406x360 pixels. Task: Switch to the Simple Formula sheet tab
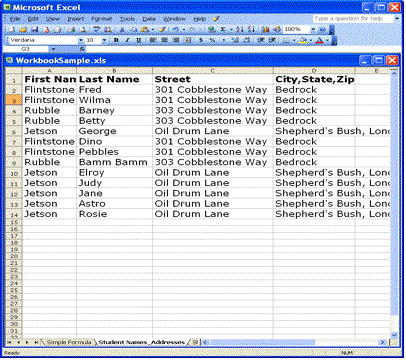[69, 342]
